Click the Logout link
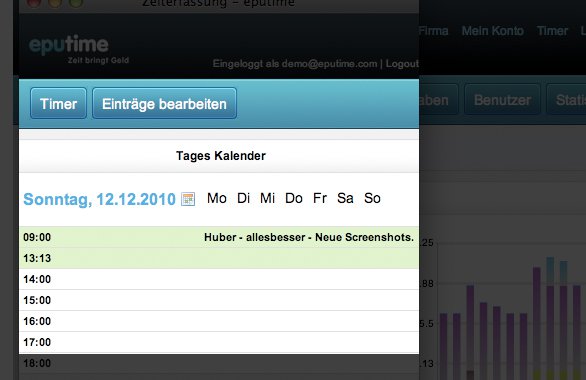Viewport: 586px width, 380px height. 402,64
